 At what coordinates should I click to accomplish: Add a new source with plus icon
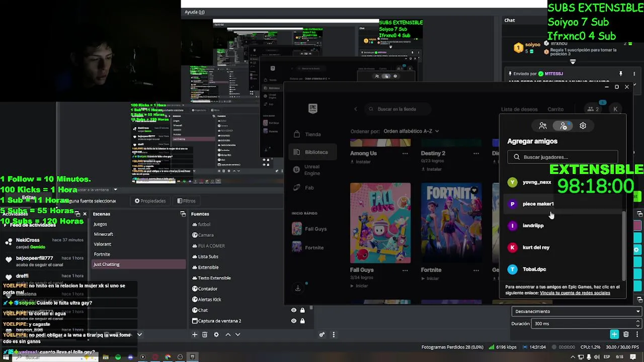(195, 334)
